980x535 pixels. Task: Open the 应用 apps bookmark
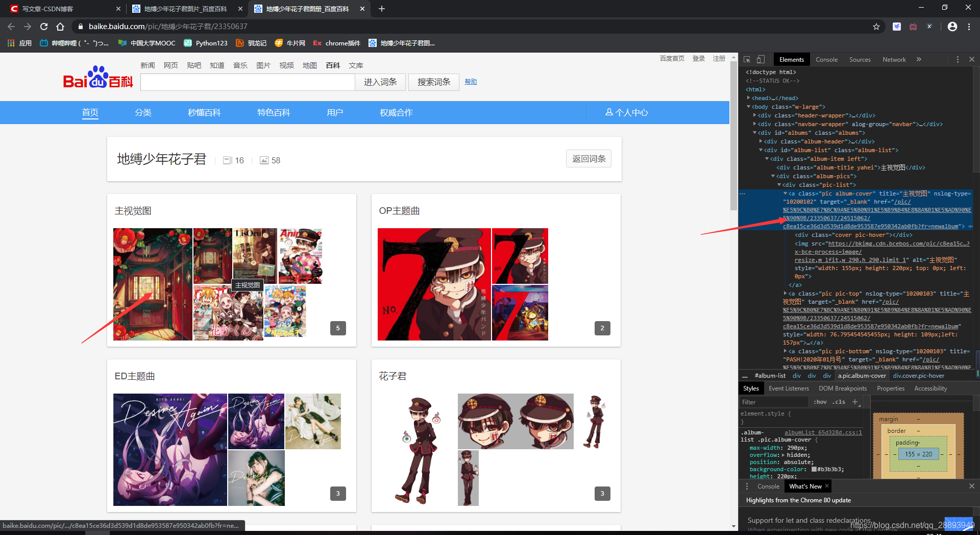[19, 43]
